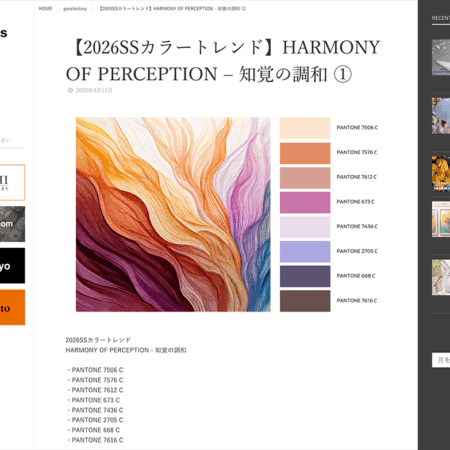Open the fourth recent post thumbnail with framed pictures
Viewport: 450px width, 450px height.
[441, 219]
